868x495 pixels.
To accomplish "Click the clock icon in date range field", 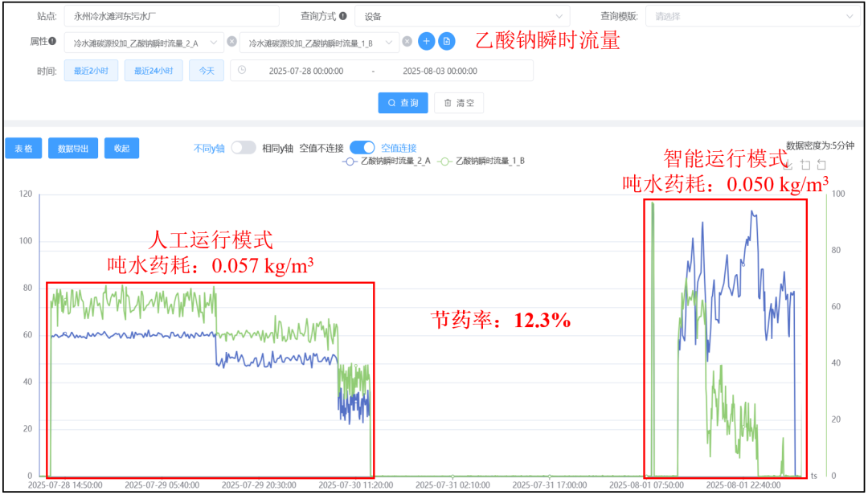I will (x=242, y=71).
